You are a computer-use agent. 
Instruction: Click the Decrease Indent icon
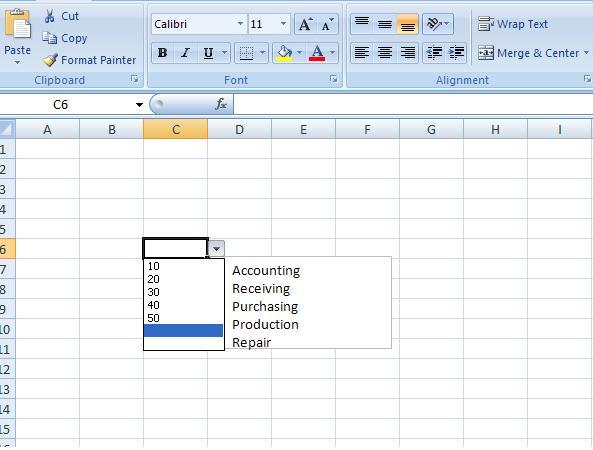434,53
